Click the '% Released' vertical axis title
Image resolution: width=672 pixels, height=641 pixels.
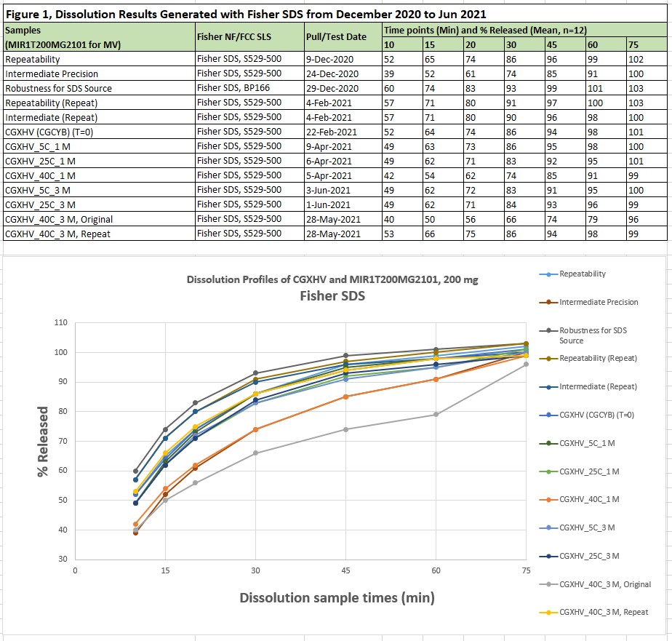tap(42, 441)
